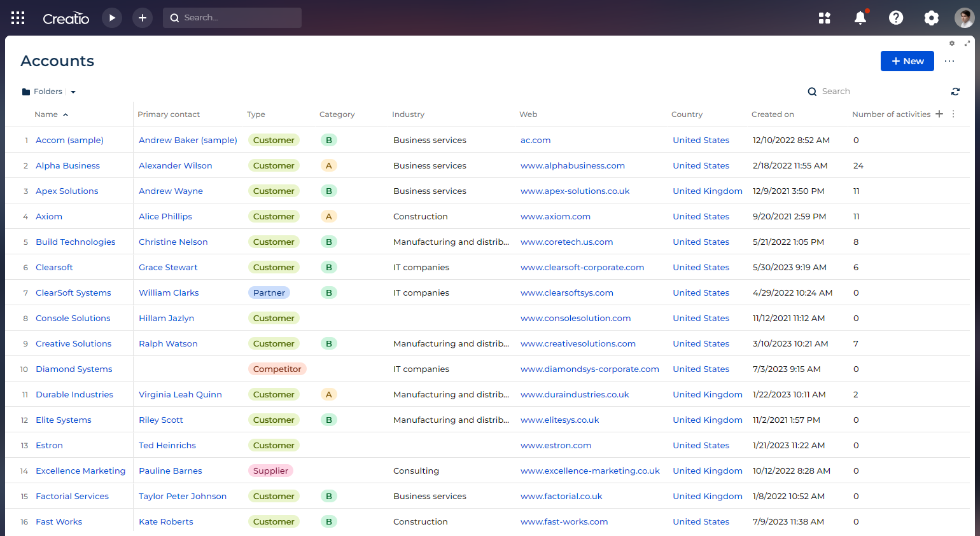
Task: Open the help question mark icon
Action: pyautogui.click(x=896, y=18)
